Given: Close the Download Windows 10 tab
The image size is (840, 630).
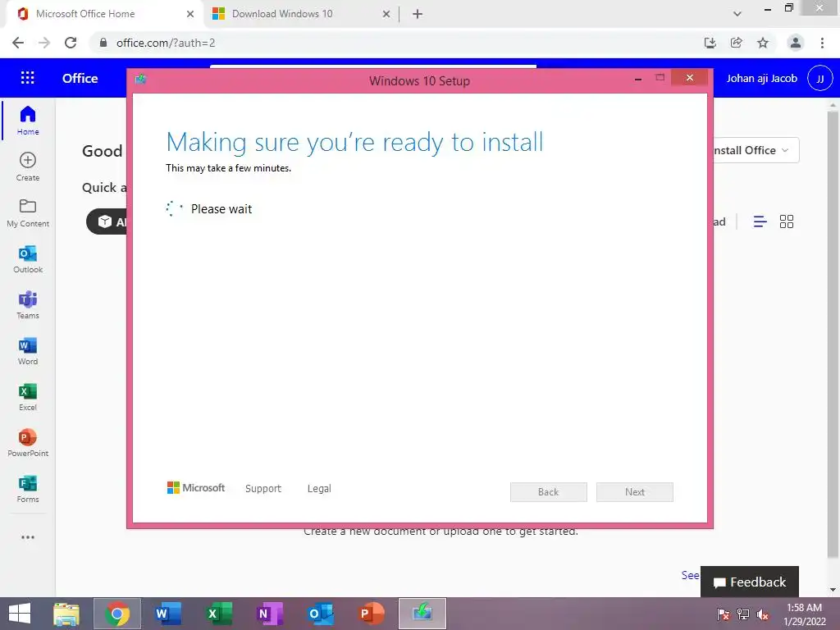Looking at the screenshot, I should [386, 14].
